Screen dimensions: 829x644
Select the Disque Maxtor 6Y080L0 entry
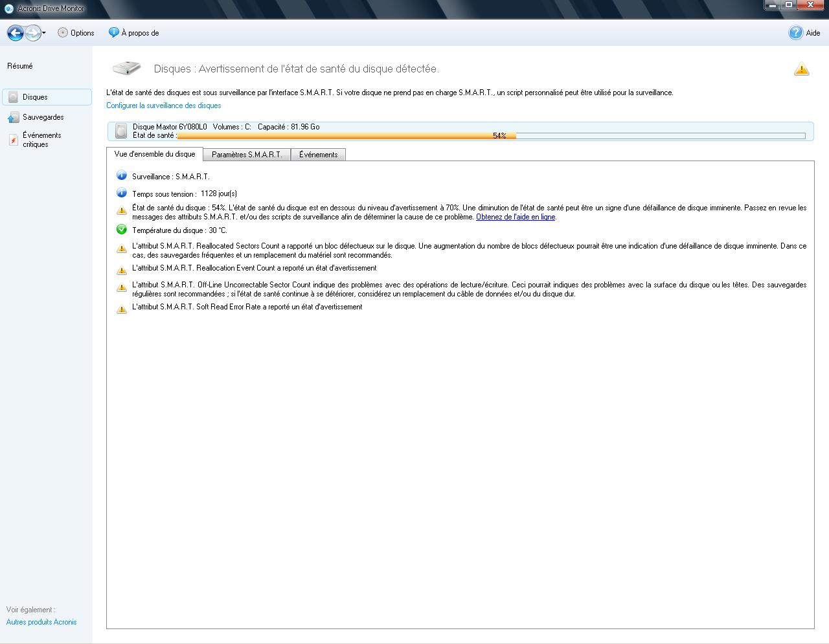click(x=460, y=131)
